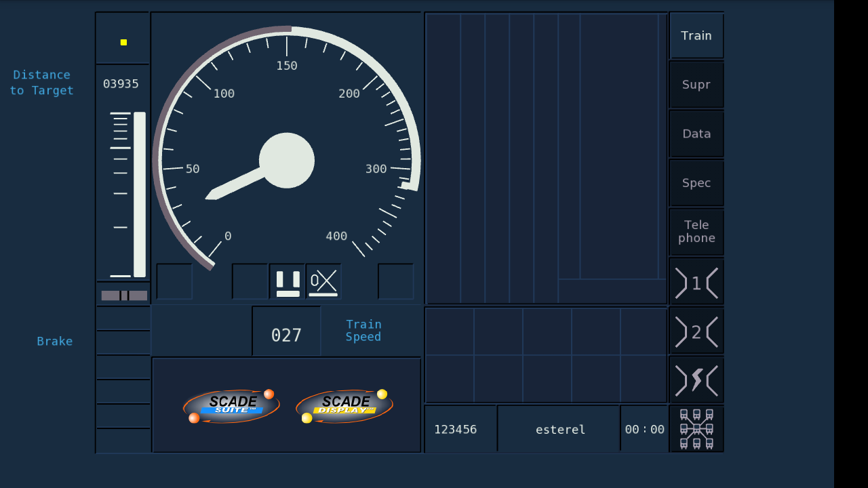
Task: Click the Distance to Target label
Action: tap(42, 83)
